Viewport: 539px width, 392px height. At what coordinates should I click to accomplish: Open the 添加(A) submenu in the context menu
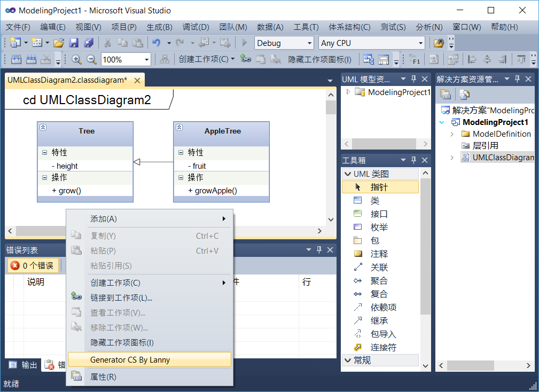point(150,219)
